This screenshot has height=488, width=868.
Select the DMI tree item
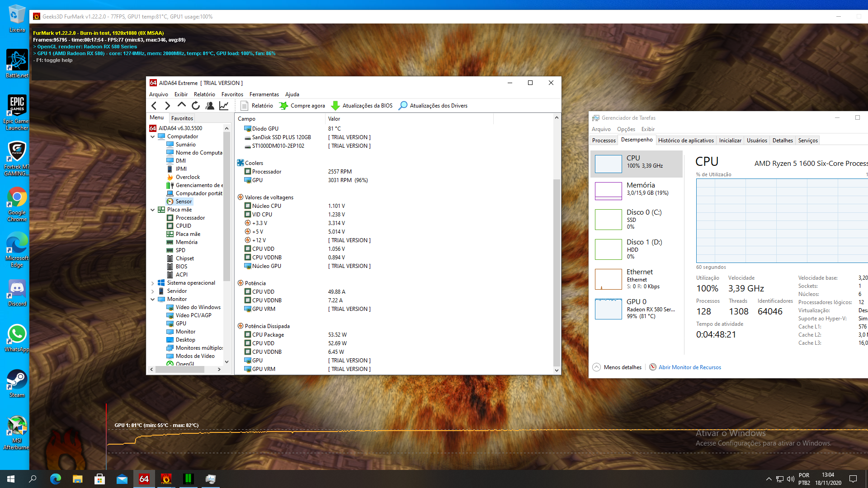(x=176, y=161)
